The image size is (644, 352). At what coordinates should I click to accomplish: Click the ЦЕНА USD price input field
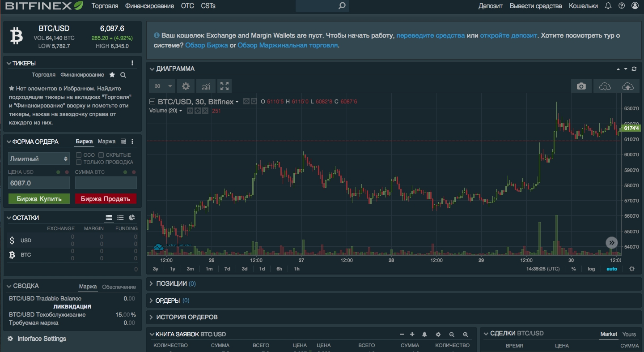coord(39,183)
